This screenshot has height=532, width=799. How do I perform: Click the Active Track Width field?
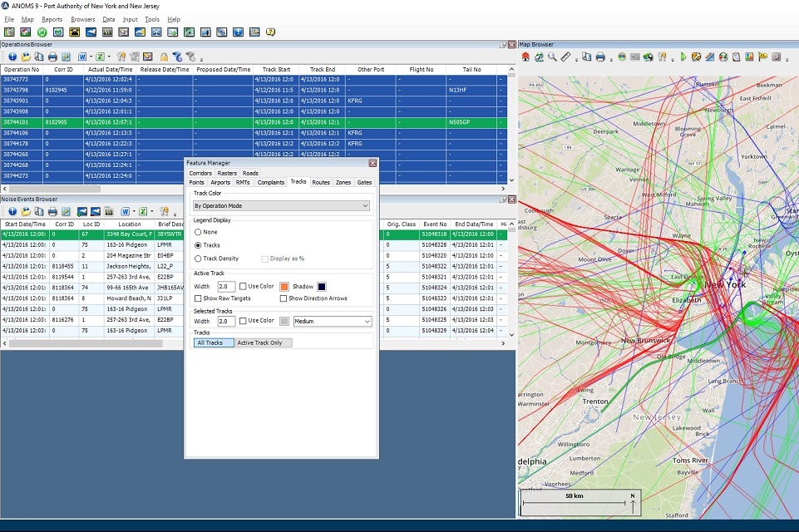226,287
